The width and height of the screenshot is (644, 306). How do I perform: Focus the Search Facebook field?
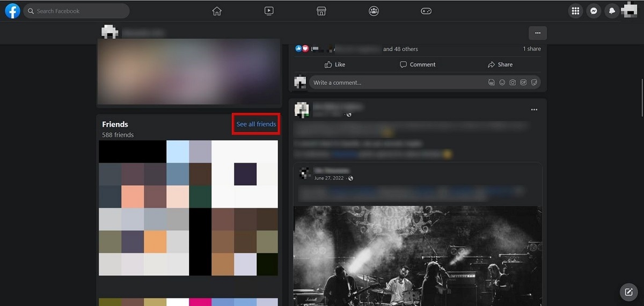pos(76,11)
